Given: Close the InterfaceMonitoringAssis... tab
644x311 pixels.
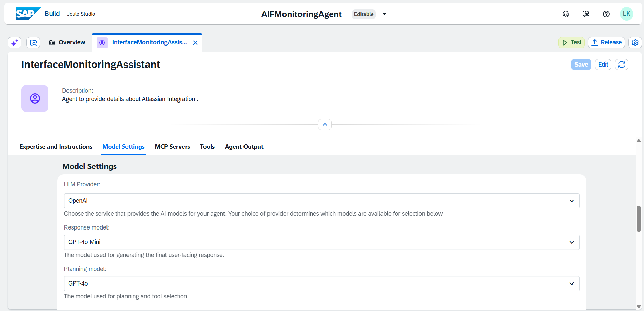Looking at the screenshot, I should click(195, 43).
